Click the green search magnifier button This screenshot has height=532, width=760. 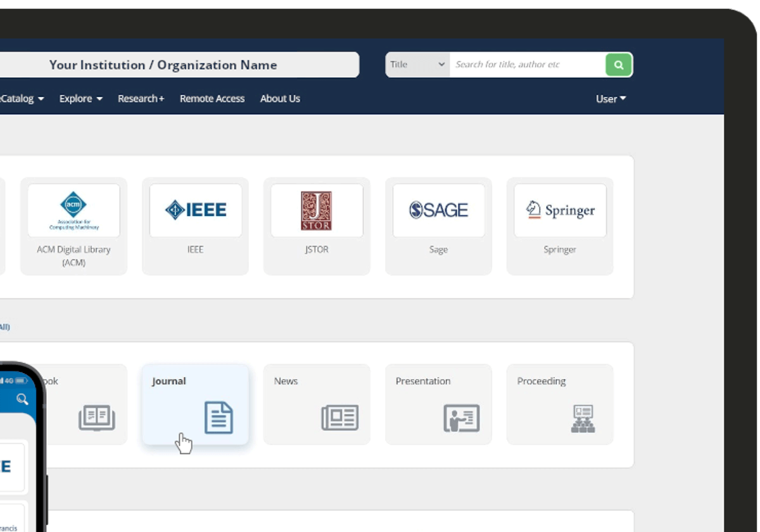click(x=619, y=65)
